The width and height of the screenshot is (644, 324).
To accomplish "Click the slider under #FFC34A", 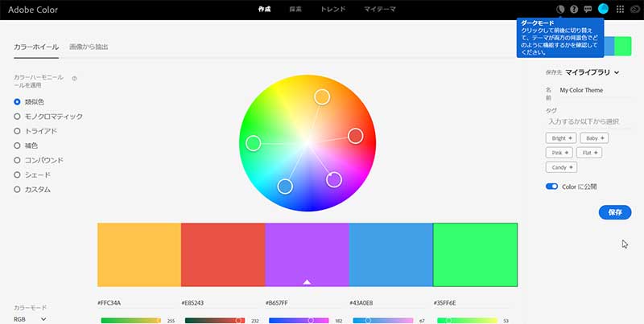I will point(131,320).
